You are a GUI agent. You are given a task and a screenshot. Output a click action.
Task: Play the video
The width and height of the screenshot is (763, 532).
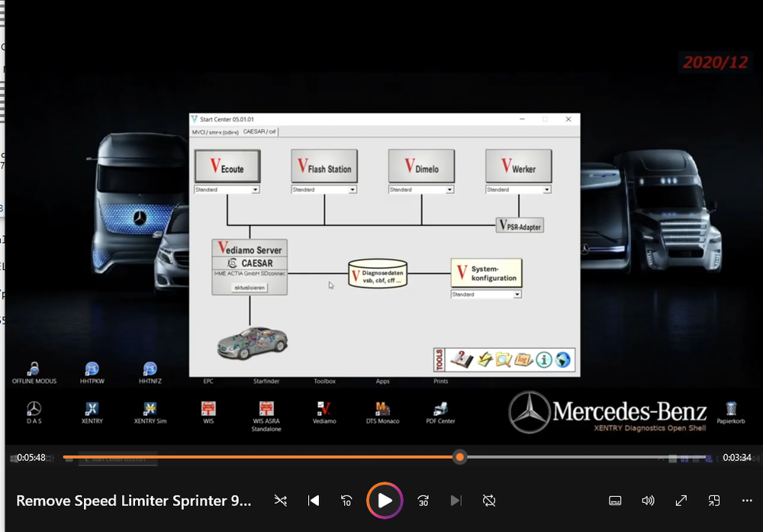[385, 501]
